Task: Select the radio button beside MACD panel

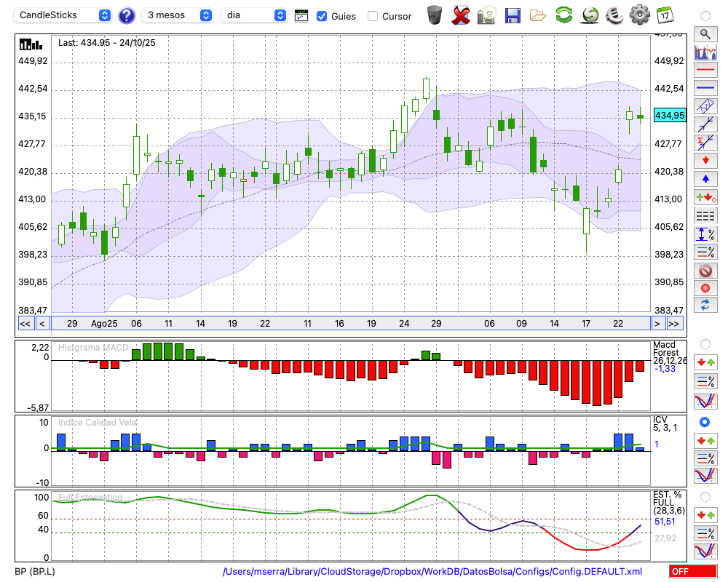Action: [705, 343]
